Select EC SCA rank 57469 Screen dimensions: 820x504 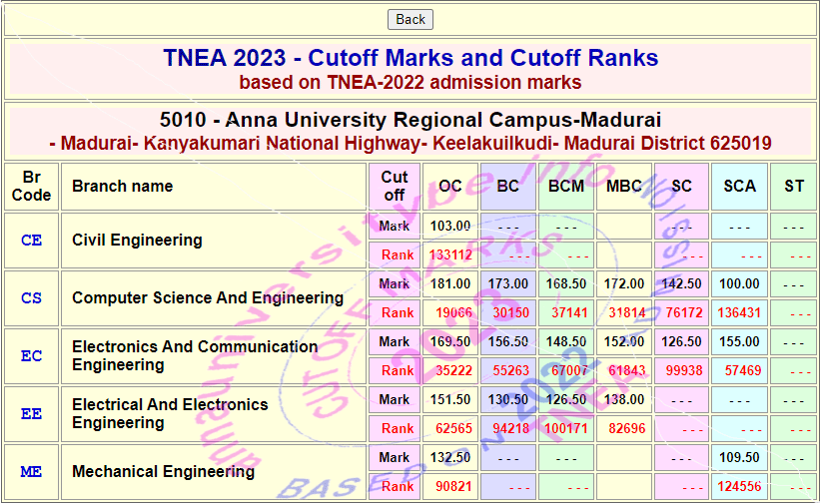[x=743, y=370]
